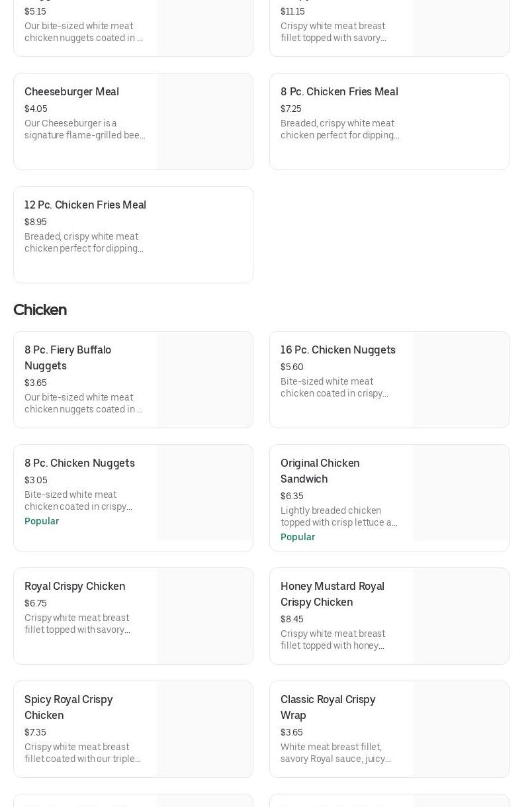This screenshot has height=807, width=532.
Task: Click the Original Chicken Sandwich photo area
Action: click(461, 493)
